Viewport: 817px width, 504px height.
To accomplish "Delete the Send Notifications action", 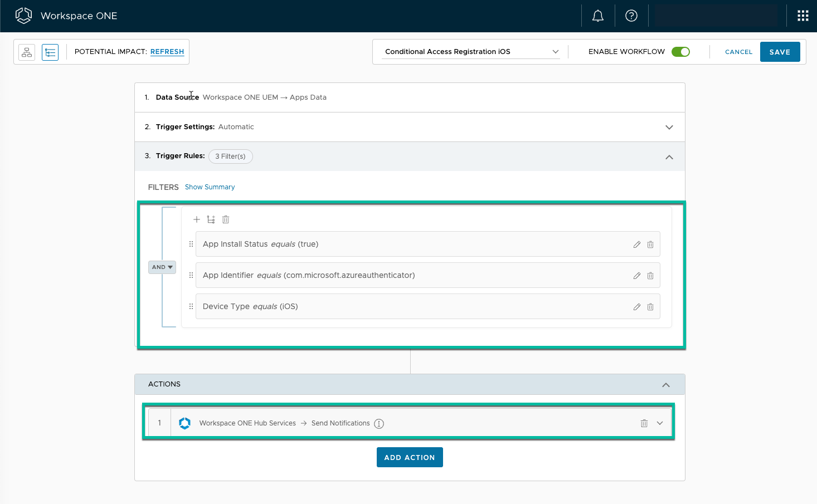I will pos(644,423).
